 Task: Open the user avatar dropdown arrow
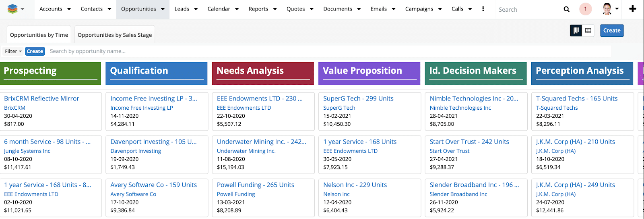617,9
